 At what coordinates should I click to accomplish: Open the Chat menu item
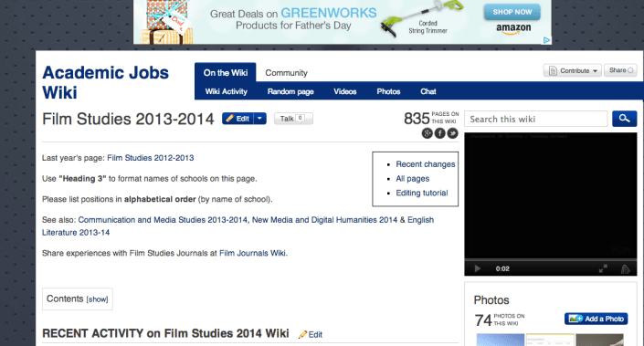[x=428, y=91]
